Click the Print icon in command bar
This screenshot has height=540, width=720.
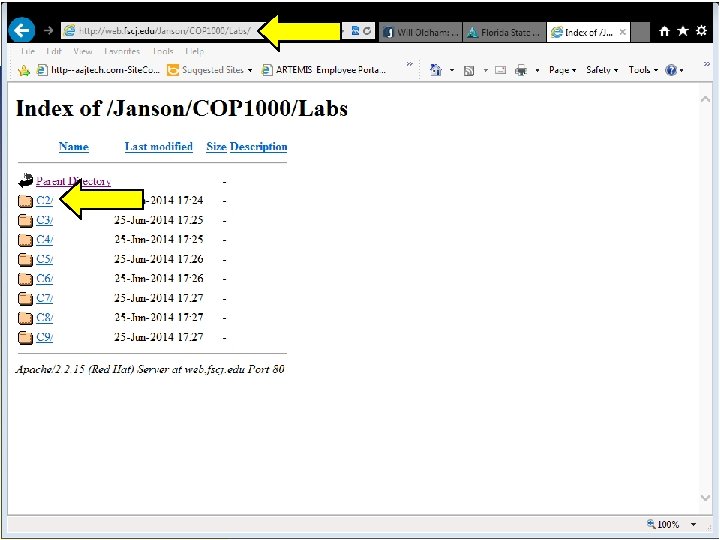pos(521,70)
